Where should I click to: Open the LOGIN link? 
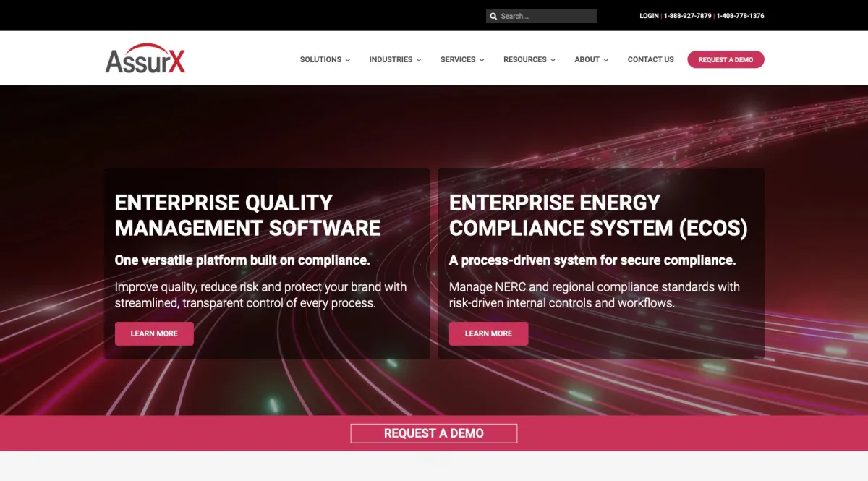point(649,16)
